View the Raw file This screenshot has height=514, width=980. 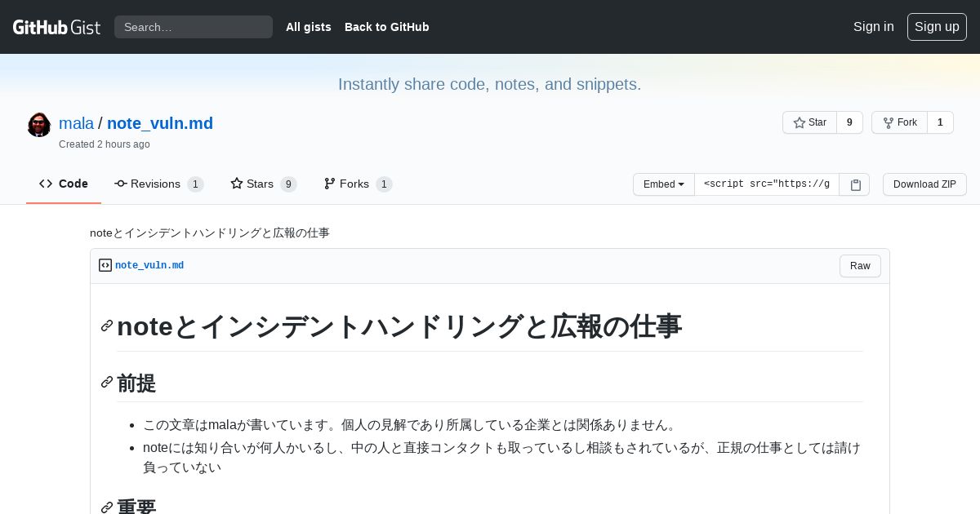(860, 266)
